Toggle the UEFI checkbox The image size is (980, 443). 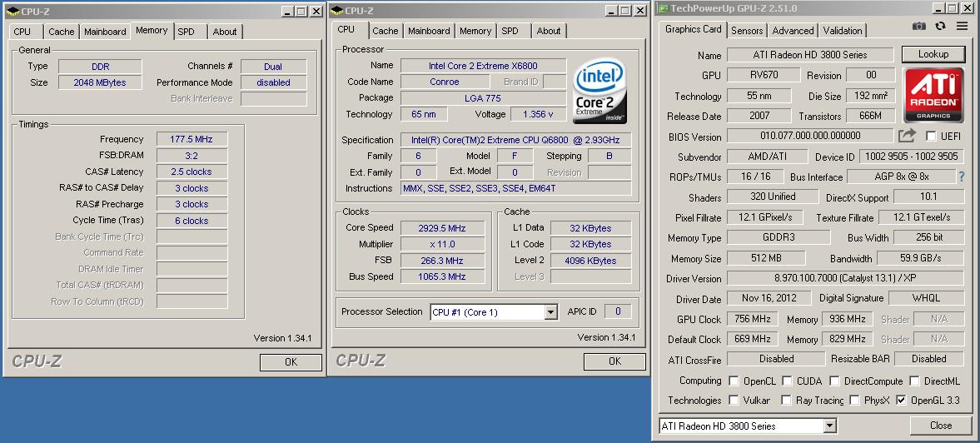pos(931,137)
